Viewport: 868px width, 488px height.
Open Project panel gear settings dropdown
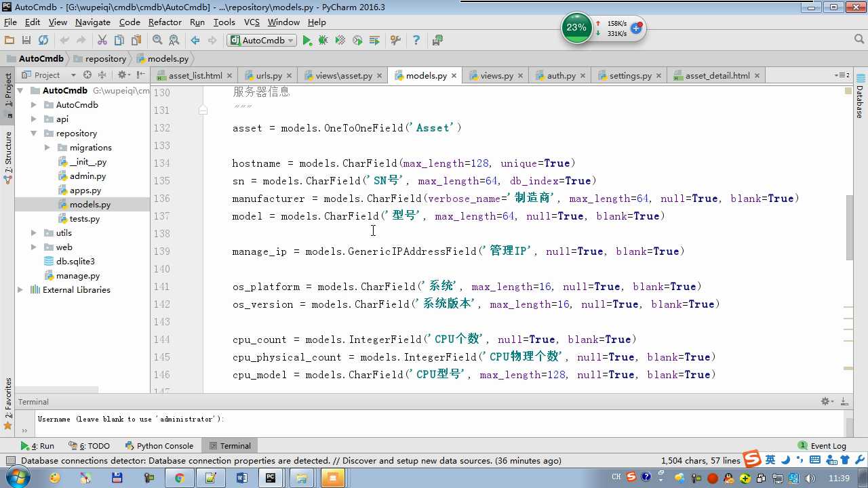point(123,75)
